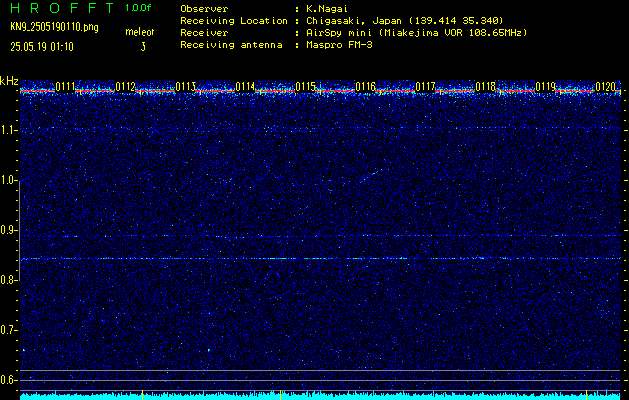
Task: Click the 'Observer' field label
Action: (204, 9)
